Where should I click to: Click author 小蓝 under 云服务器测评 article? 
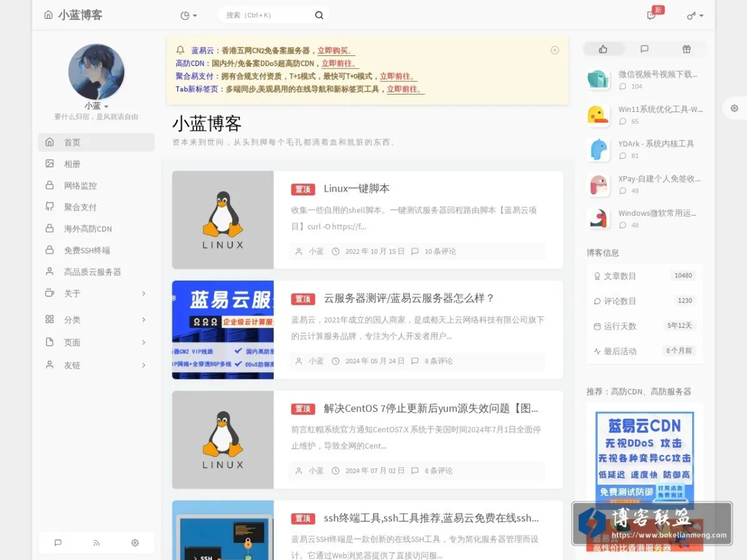pos(316,361)
